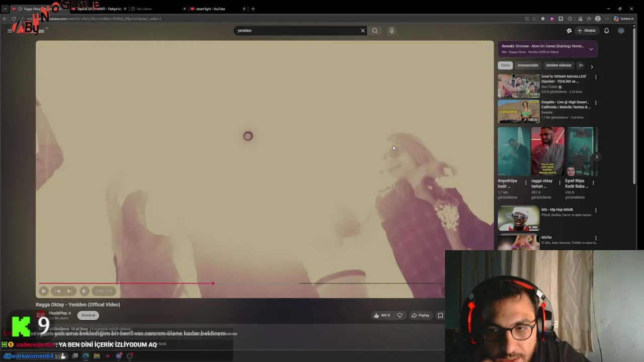The image size is (644, 362).
Task: Click the video title Ragga Oktay - Yeniden
Action: coord(78,305)
